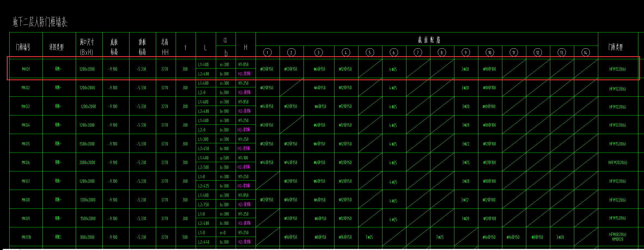Click the magenta H2 text in MKQ1 row
Screen dimensions: 644x250
[x=244, y=74]
